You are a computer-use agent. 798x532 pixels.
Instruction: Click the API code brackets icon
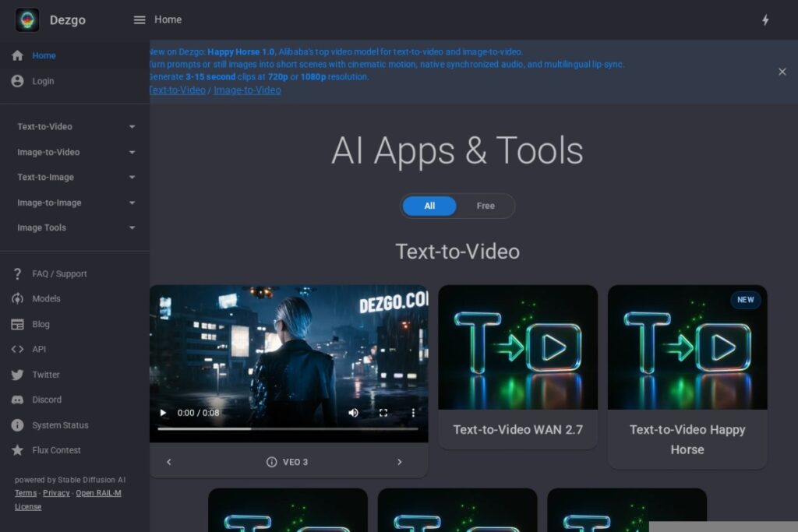(x=17, y=349)
